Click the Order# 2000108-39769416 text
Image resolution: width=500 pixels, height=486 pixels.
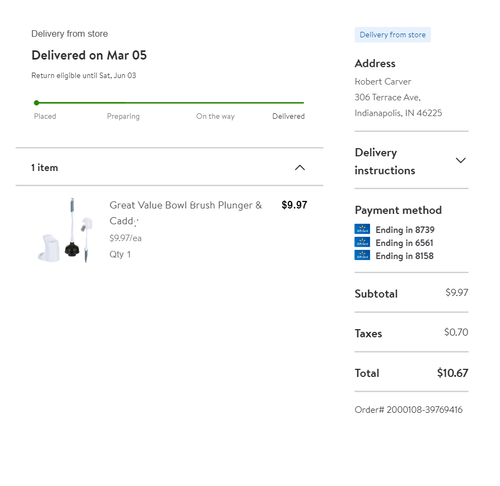click(408, 410)
